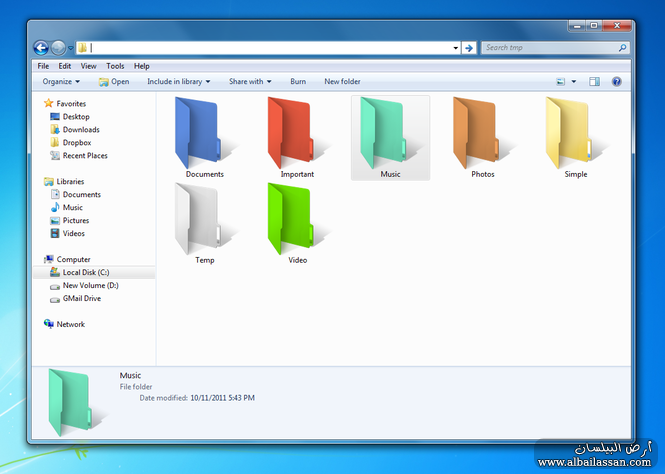
Task: Expand the Organize dropdown
Action: 61,81
